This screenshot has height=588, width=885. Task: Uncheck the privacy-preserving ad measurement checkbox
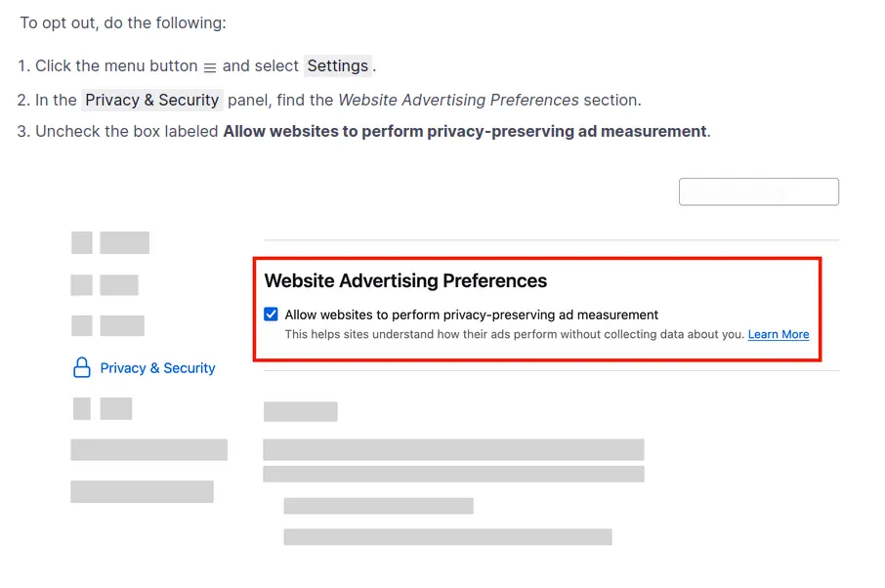click(272, 315)
